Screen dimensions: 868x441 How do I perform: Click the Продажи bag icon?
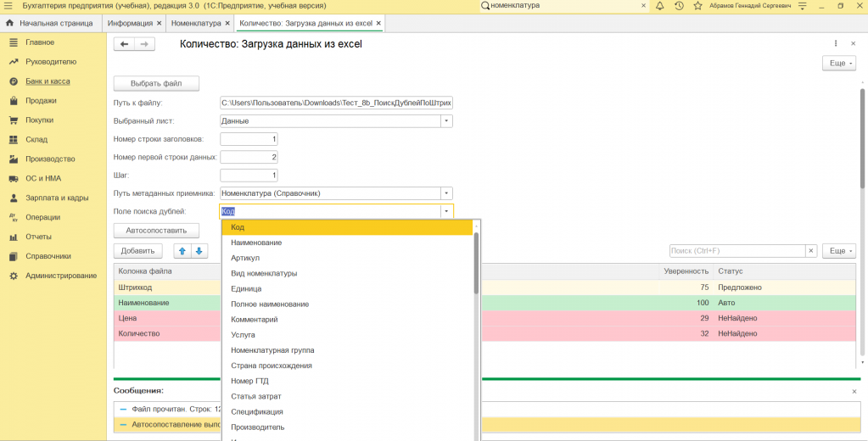click(x=14, y=101)
